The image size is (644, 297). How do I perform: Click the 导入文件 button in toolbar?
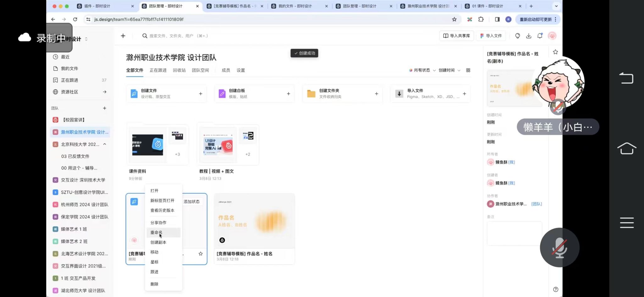click(491, 36)
